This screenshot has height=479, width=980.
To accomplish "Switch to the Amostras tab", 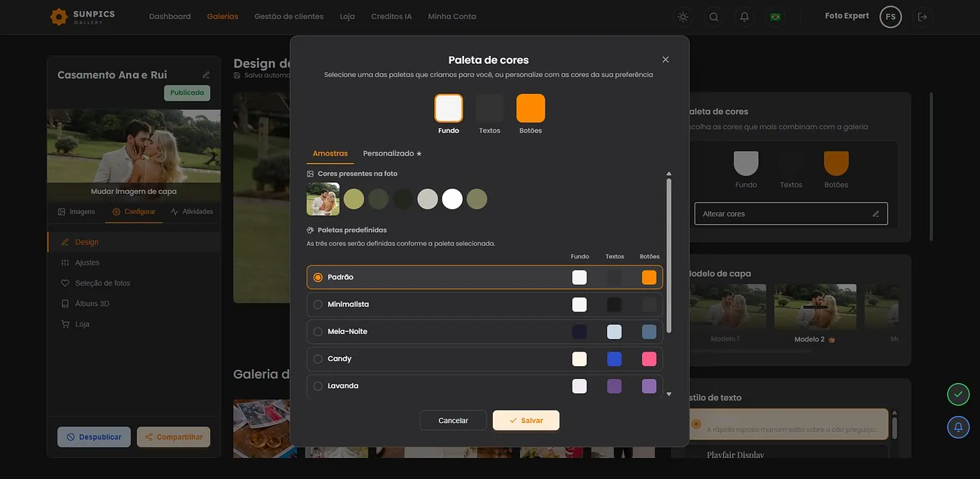I will click(330, 153).
